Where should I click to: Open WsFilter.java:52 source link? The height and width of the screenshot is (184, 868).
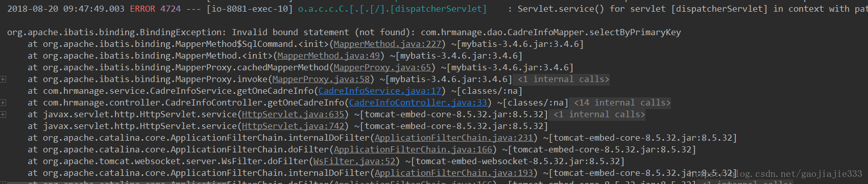tap(354, 162)
